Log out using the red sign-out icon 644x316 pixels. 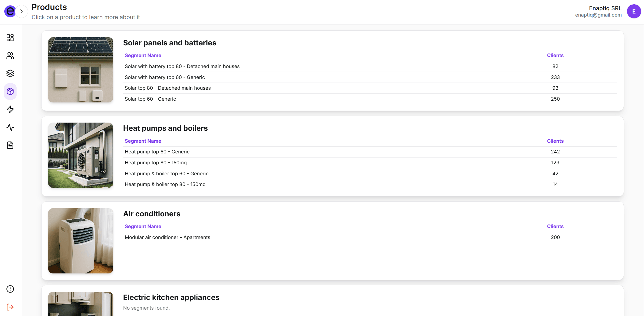10,307
